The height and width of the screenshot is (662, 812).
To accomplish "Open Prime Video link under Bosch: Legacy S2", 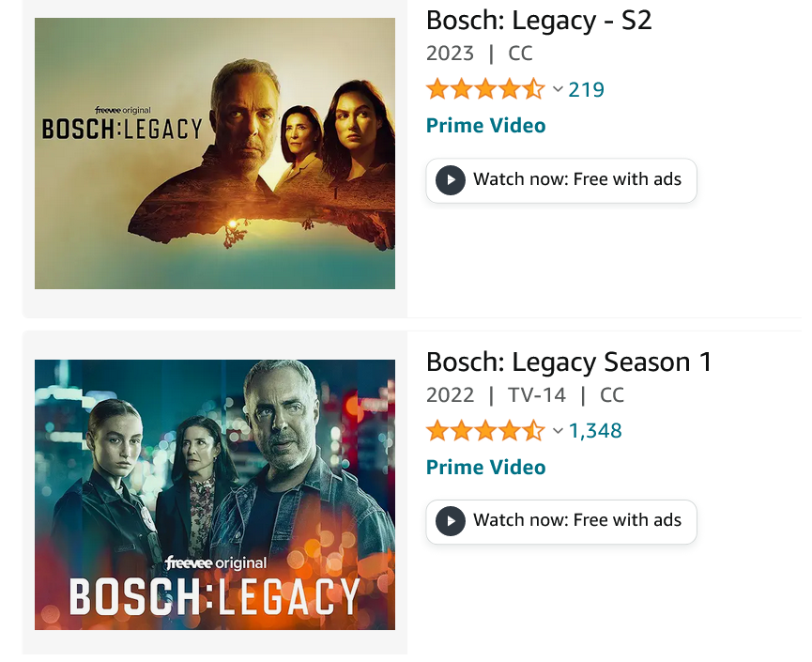I will [485, 126].
